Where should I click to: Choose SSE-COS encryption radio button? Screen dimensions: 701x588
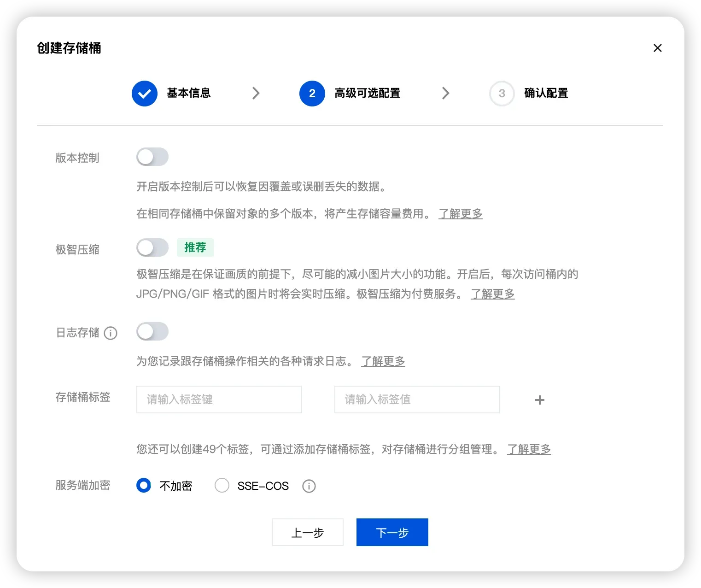pos(222,486)
